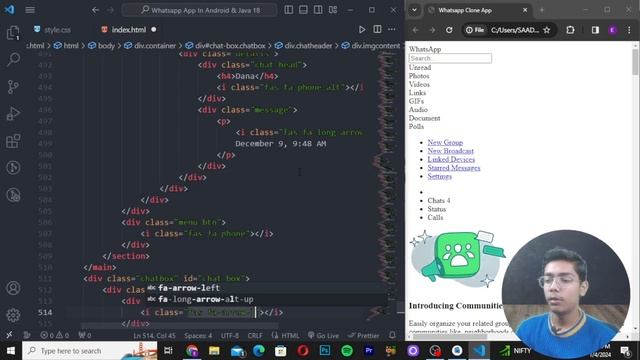This screenshot has height=360, width=640.
Task: Bookmark this page with star icon
Action: [547, 30]
